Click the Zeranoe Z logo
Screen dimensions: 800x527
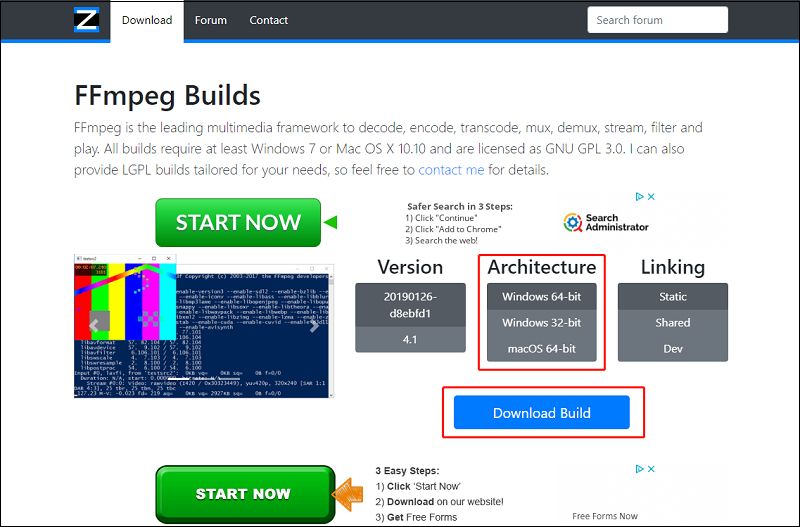tap(86, 20)
